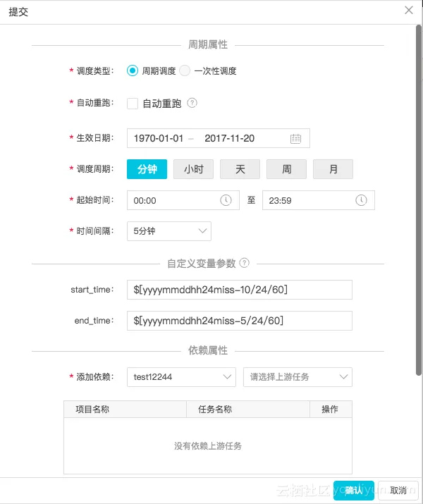Open the 请选择上游任务 dropdown
The height and width of the screenshot is (504, 423).
(x=298, y=377)
